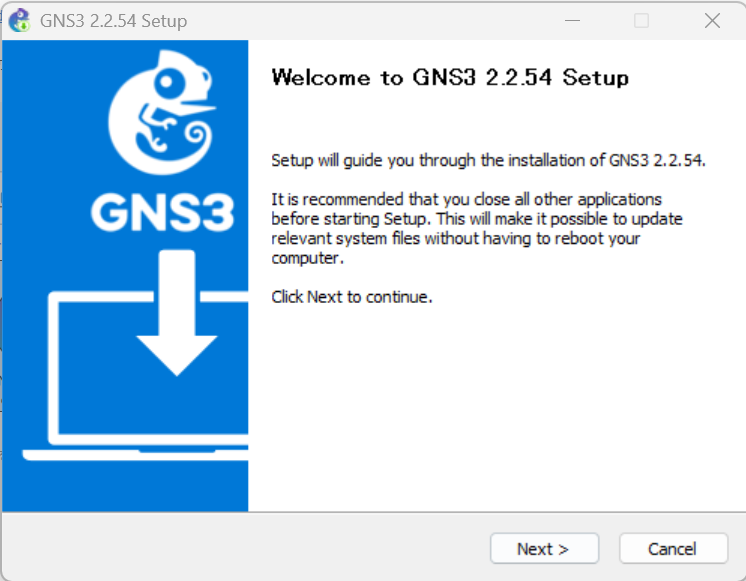Click the GNS3 installer icon in title bar
This screenshot has width=746, height=581.
(x=20, y=21)
